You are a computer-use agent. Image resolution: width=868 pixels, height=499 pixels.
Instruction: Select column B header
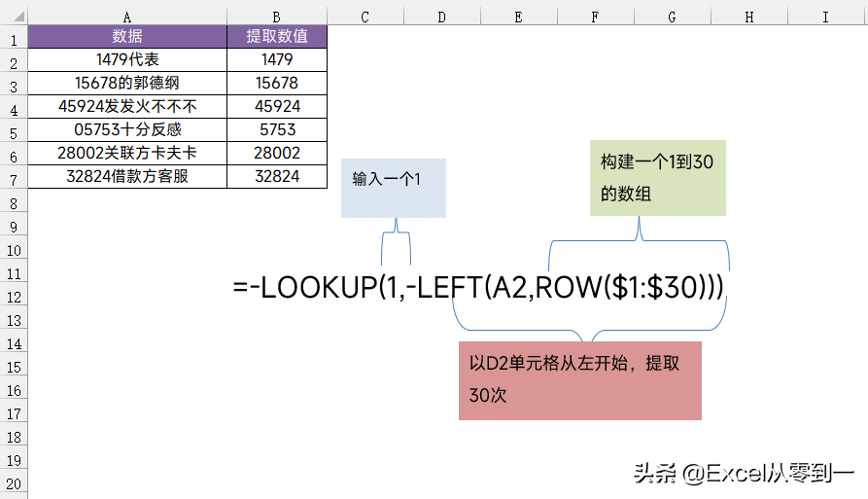tap(277, 17)
